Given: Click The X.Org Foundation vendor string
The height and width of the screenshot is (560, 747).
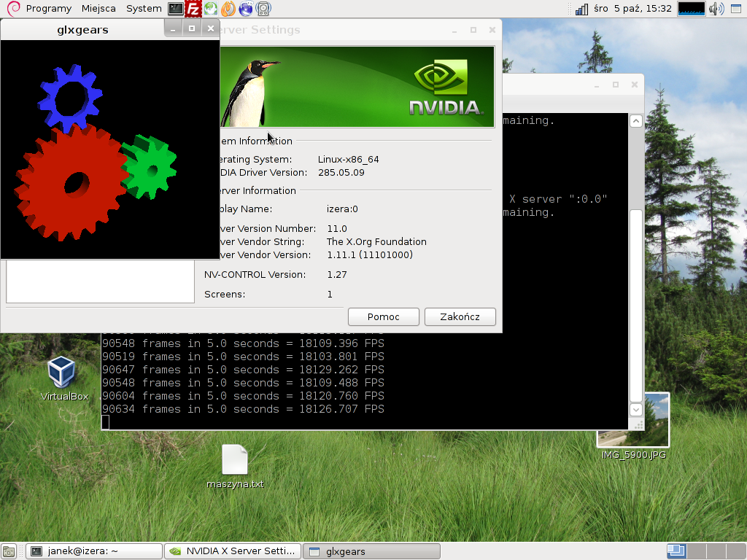Looking at the screenshot, I should tap(376, 242).
